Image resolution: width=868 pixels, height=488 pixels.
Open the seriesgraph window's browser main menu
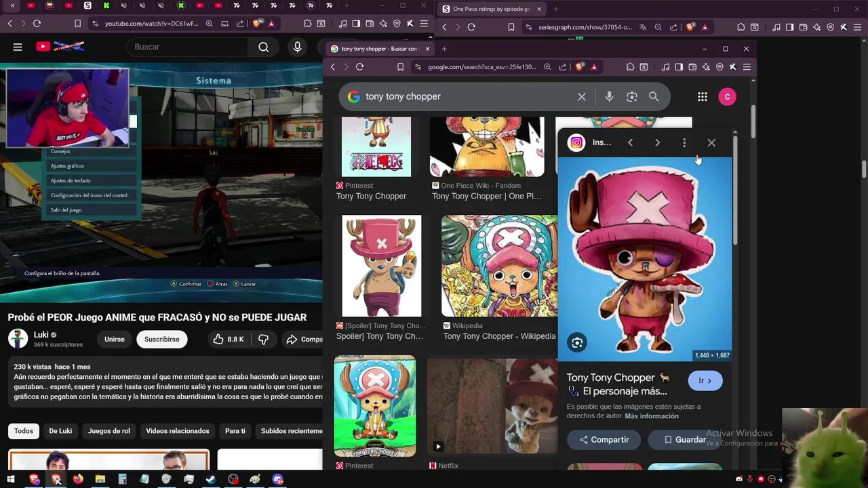coord(858,27)
